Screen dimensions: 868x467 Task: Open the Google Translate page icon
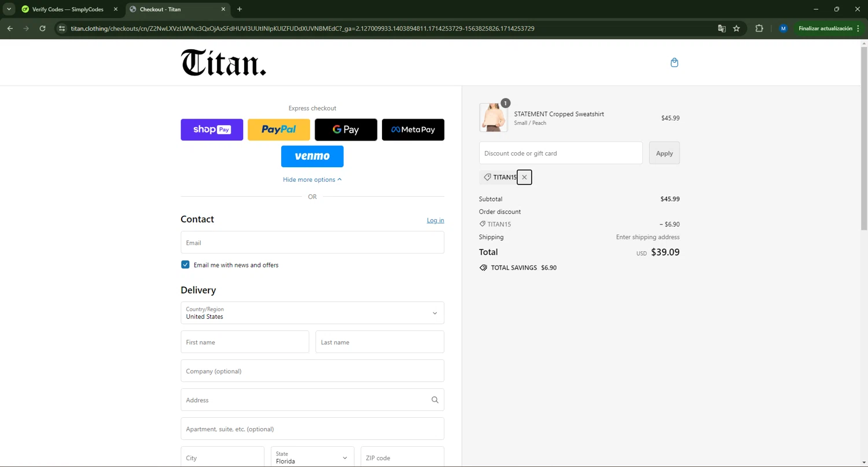click(x=722, y=28)
